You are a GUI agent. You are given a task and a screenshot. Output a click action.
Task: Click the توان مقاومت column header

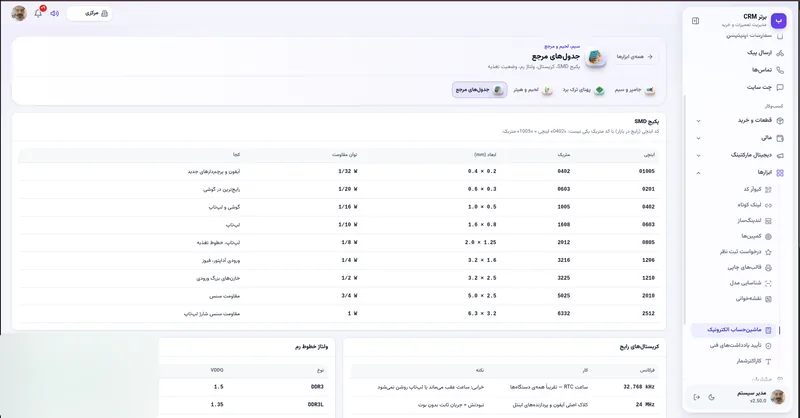point(344,155)
